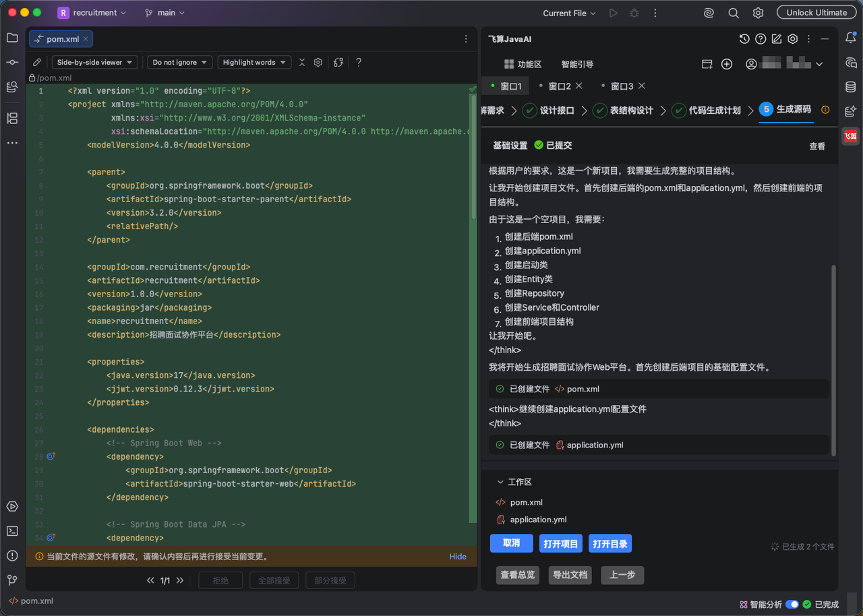The image size is (863, 616).
Task: Go to next difference chevron beside 1/1
Action: click(x=180, y=580)
